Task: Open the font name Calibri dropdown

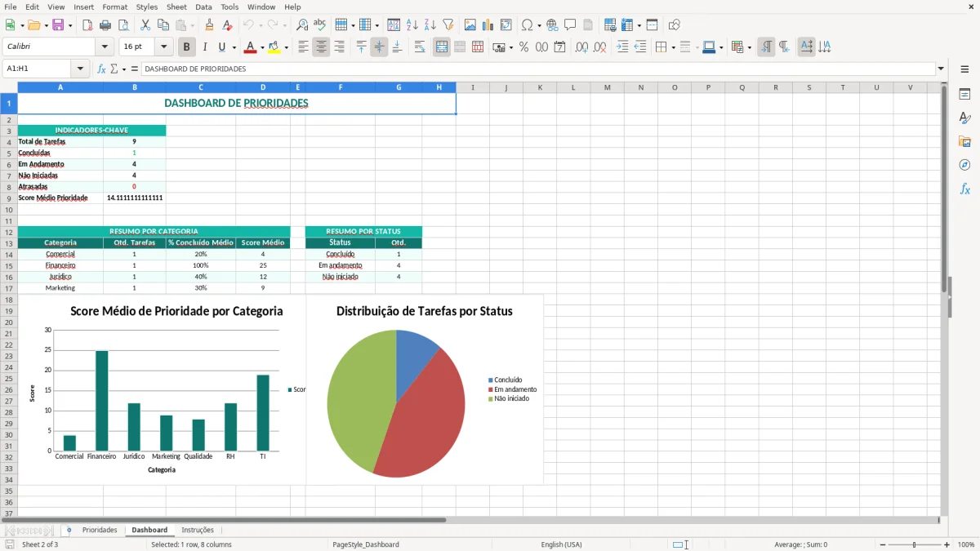Action: pos(105,47)
